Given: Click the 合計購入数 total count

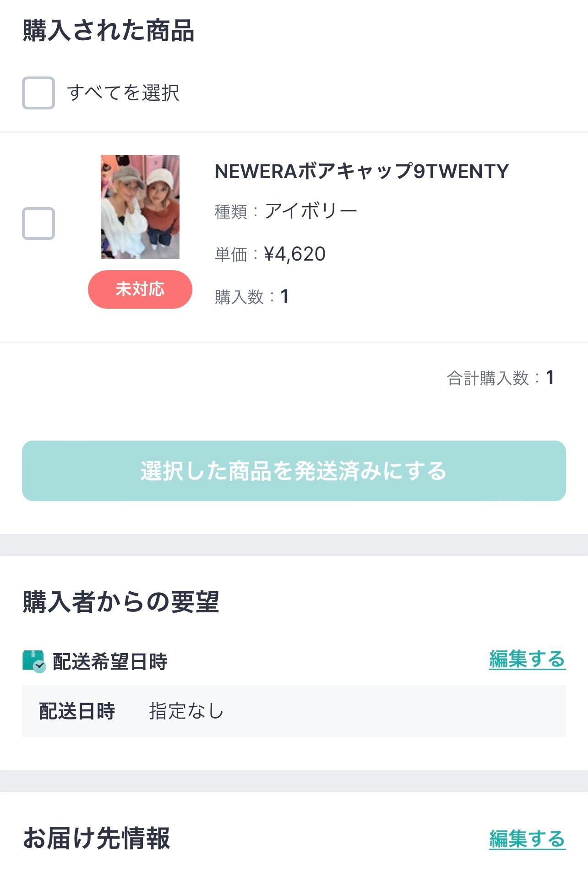Looking at the screenshot, I should (x=500, y=378).
